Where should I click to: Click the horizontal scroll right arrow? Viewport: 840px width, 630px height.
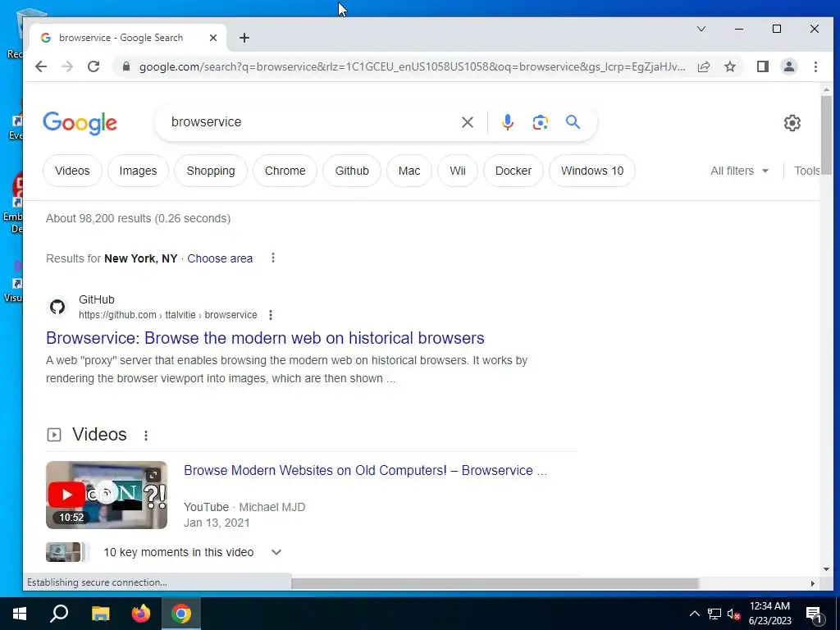(813, 583)
